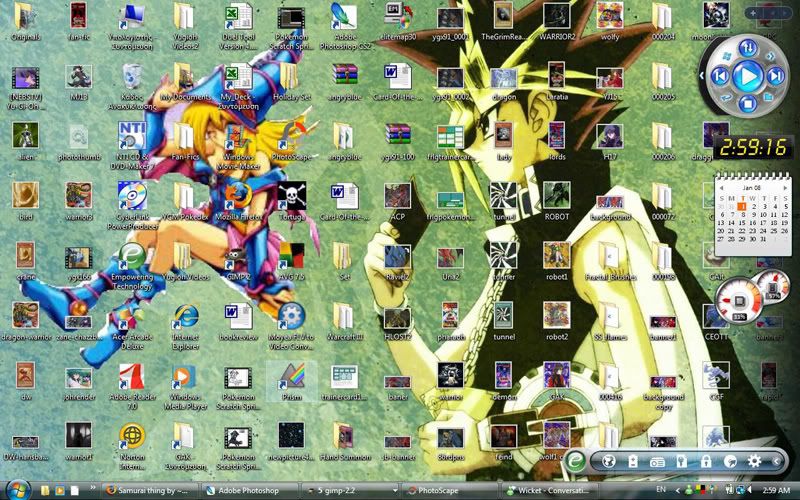The width and height of the screenshot is (800, 500).
Task: Click the 2:59:16 digital clock gadget
Action: click(753, 148)
